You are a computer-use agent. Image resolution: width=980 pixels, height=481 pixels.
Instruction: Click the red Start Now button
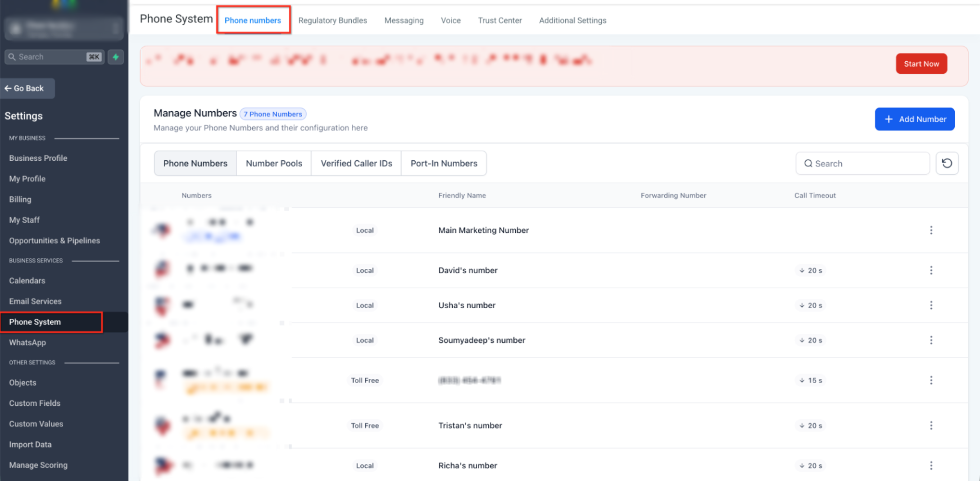click(x=921, y=64)
